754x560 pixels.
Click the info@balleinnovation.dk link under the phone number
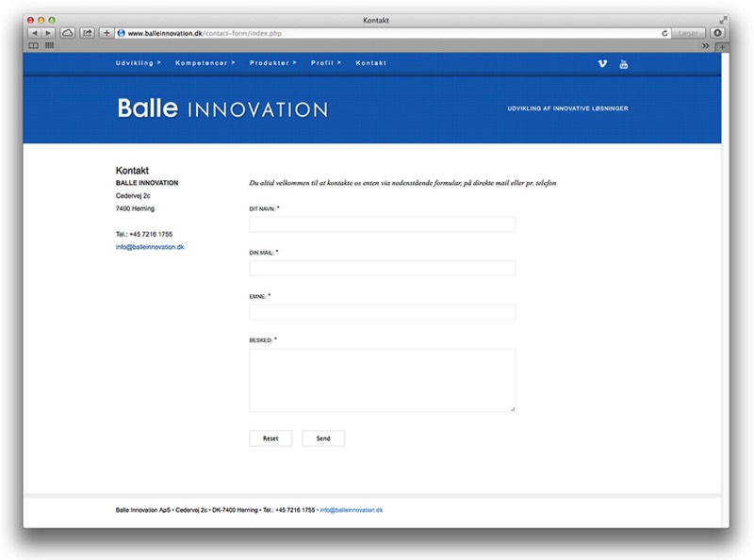[150, 247]
